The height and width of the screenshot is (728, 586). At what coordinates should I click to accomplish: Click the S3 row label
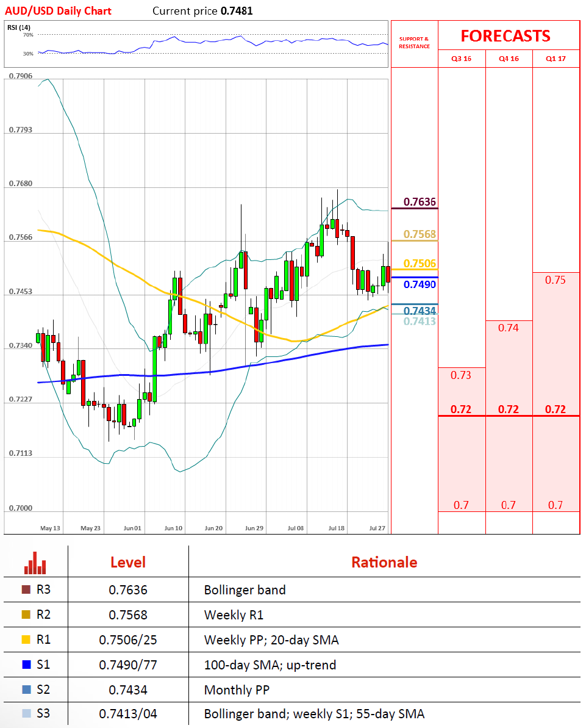click(x=43, y=713)
